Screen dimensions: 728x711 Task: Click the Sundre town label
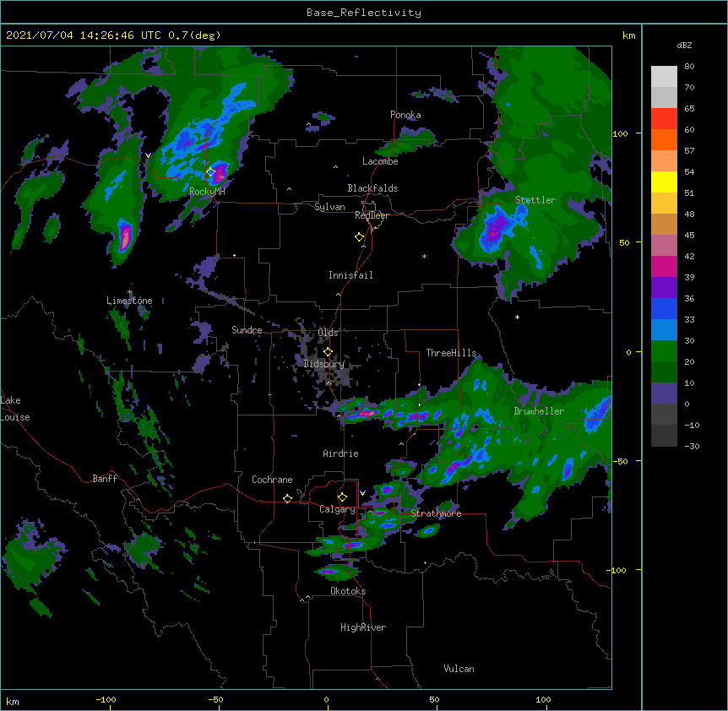(247, 330)
